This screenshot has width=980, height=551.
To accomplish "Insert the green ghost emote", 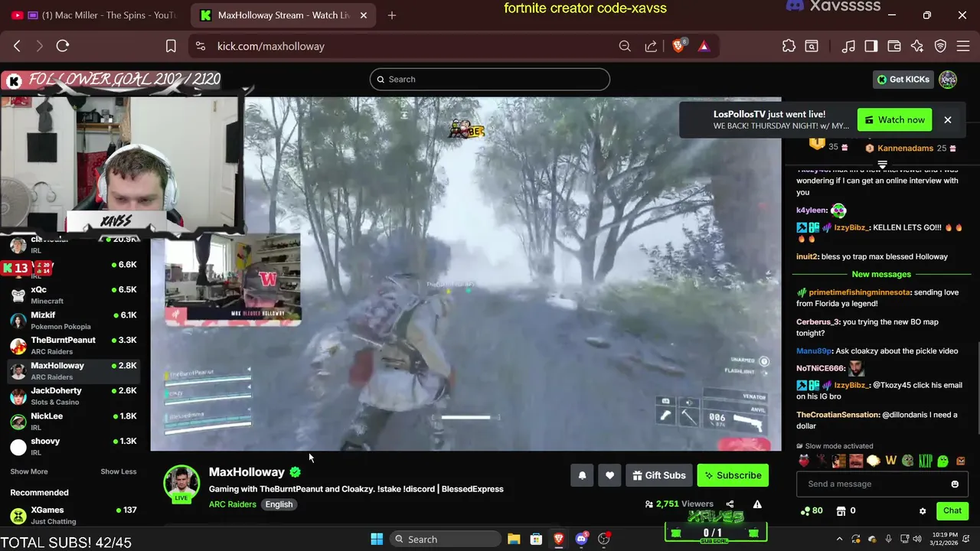I will pos(943,461).
